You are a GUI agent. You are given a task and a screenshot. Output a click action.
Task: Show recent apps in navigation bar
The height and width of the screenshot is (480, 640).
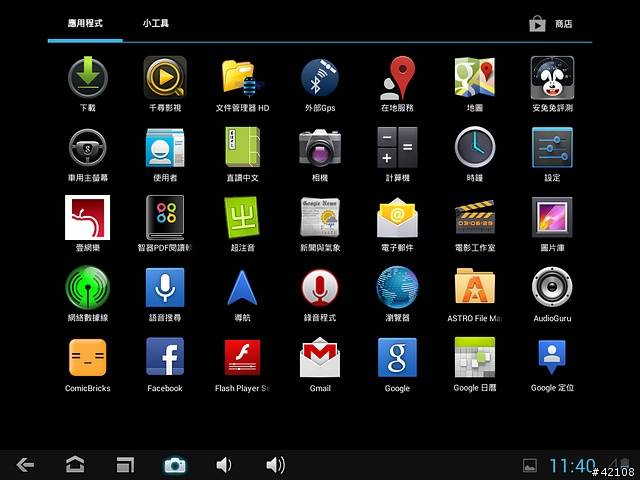click(125, 465)
